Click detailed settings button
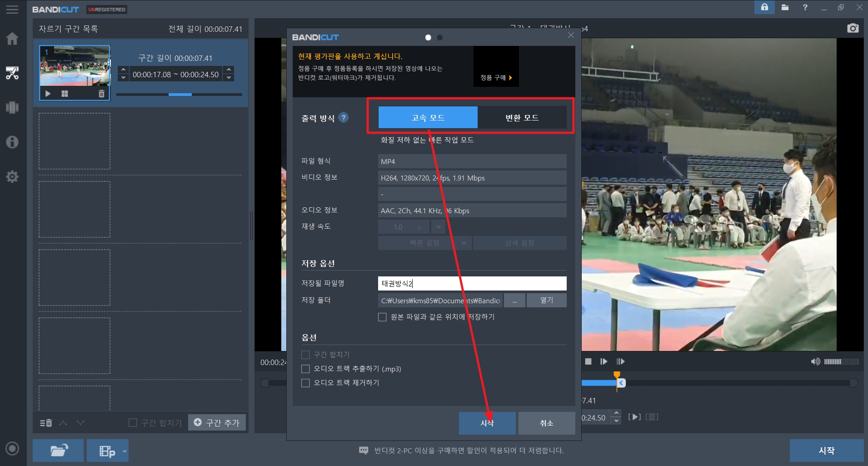 (519, 243)
